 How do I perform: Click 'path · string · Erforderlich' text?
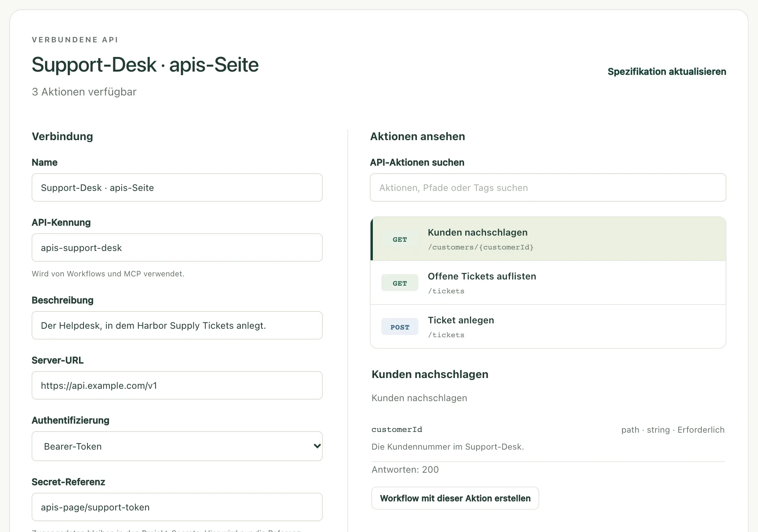[673, 430]
